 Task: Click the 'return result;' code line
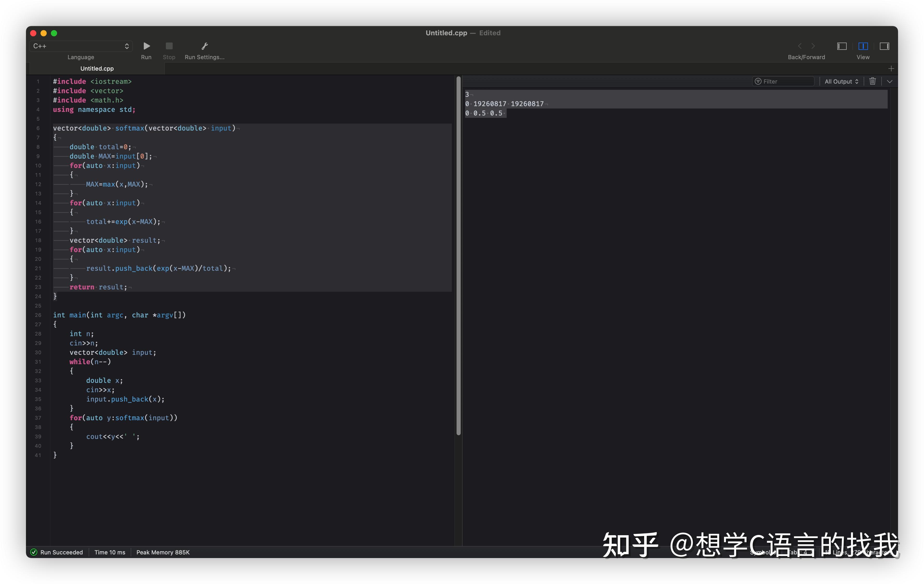pos(98,287)
